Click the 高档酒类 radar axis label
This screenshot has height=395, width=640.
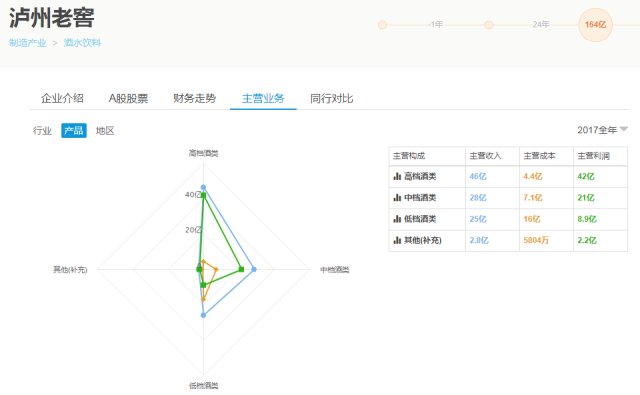coord(203,153)
